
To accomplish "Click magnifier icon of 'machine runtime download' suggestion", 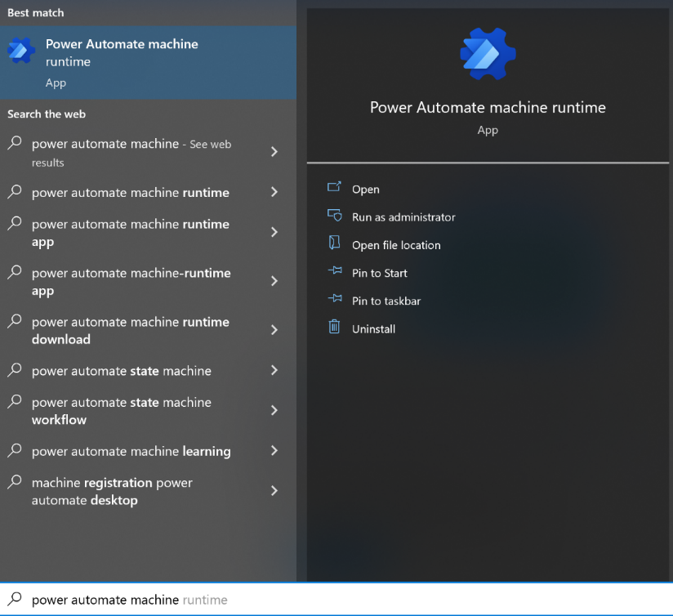I will click(15, 321).
